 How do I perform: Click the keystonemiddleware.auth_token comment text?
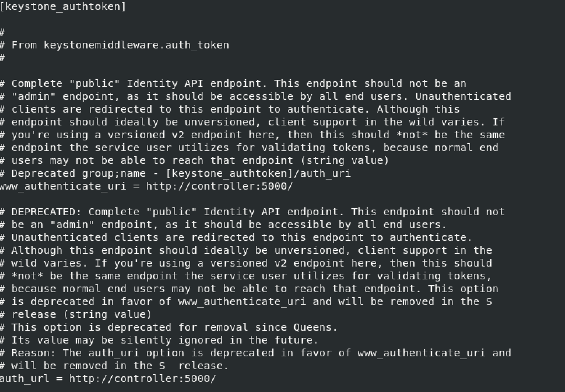pos(136,45)
